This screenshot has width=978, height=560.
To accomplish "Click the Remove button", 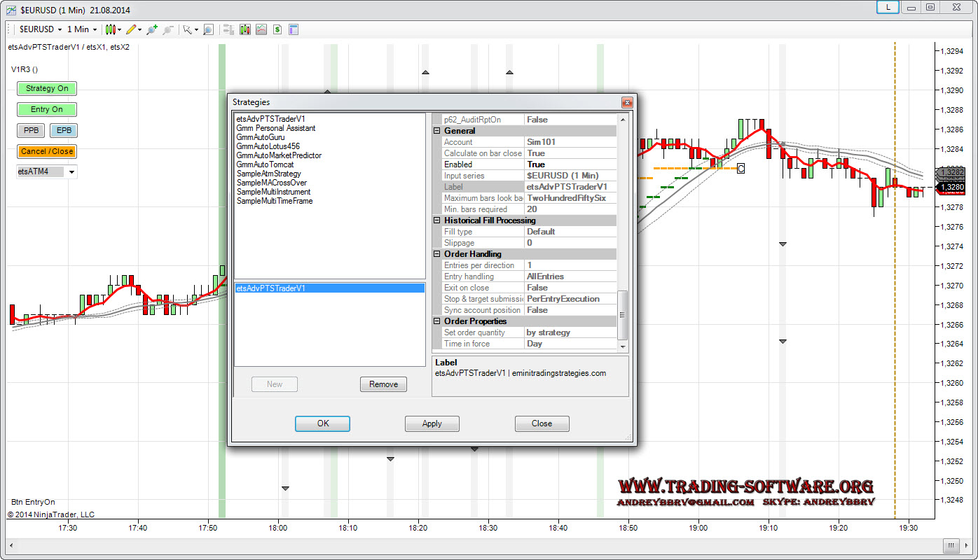I will pos(383,384).
